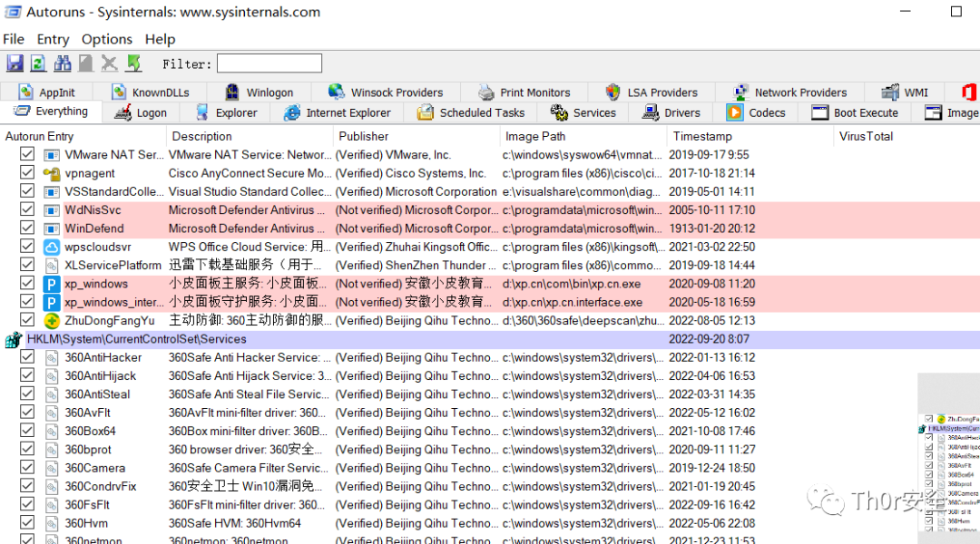
Task: Click the VMware NAT Service entry icon
Action: tap(51, 155)
